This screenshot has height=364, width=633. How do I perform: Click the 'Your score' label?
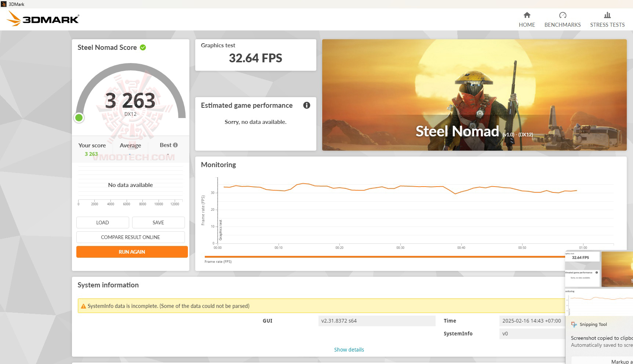click(x=92, y=146)
